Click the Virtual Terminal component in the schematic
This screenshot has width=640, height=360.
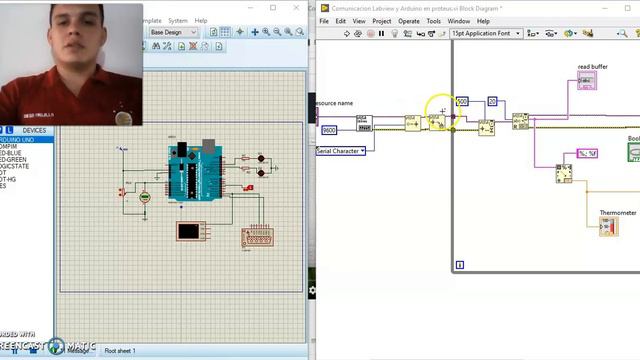pos(191,231)
